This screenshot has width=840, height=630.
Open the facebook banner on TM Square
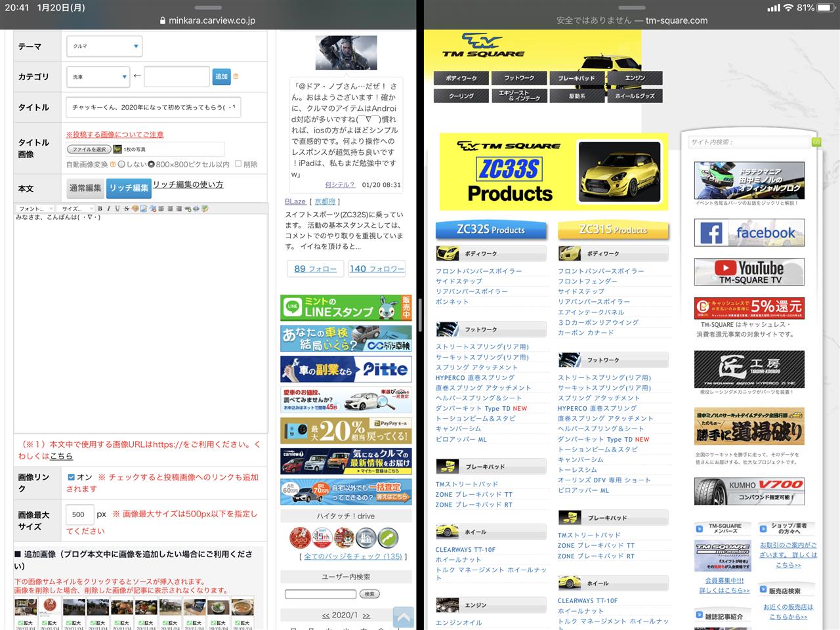749,232
